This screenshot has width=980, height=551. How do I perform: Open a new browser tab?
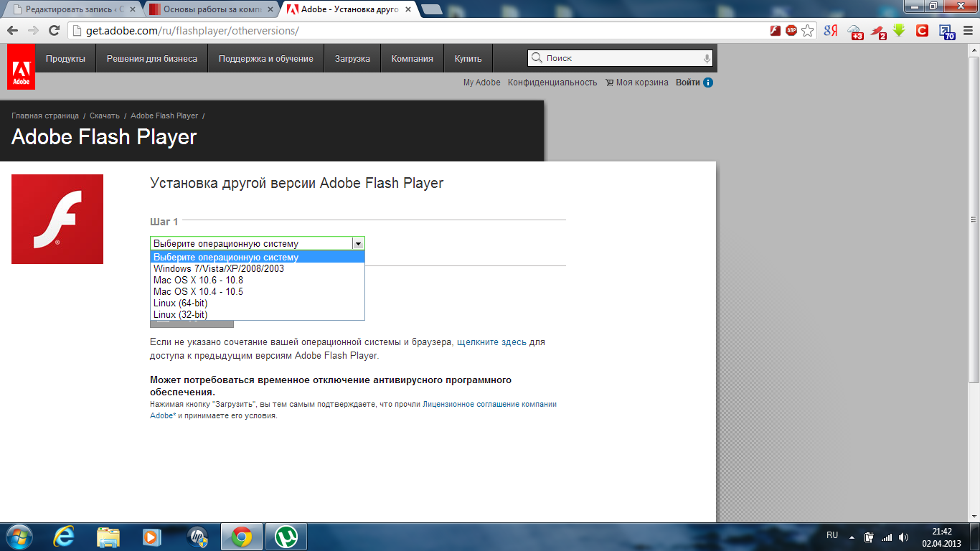coord(431,9)
